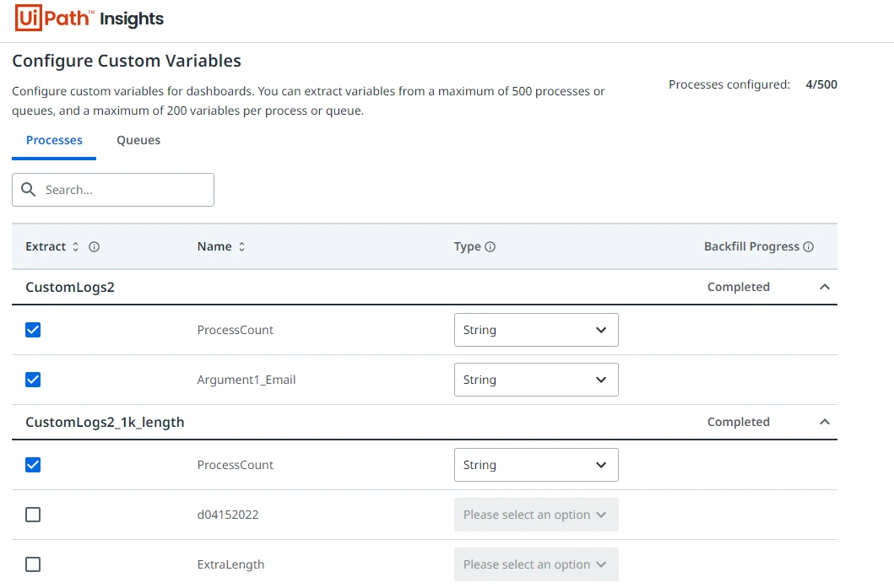This screenshot has width=894, height=588.
Task: Open the disabled type dropdown for ExtraLength
Action: [536, 564]
